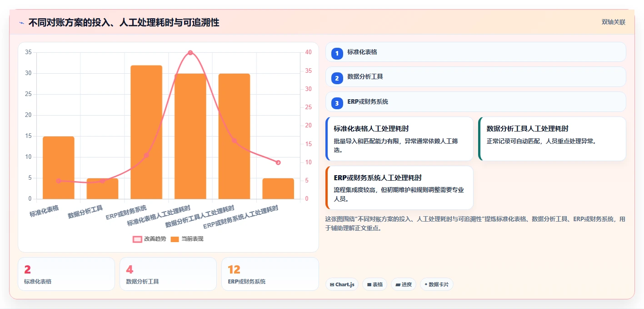
Task: Click the pink 改善趋势 legend swatch
Action: pos(137,239)
